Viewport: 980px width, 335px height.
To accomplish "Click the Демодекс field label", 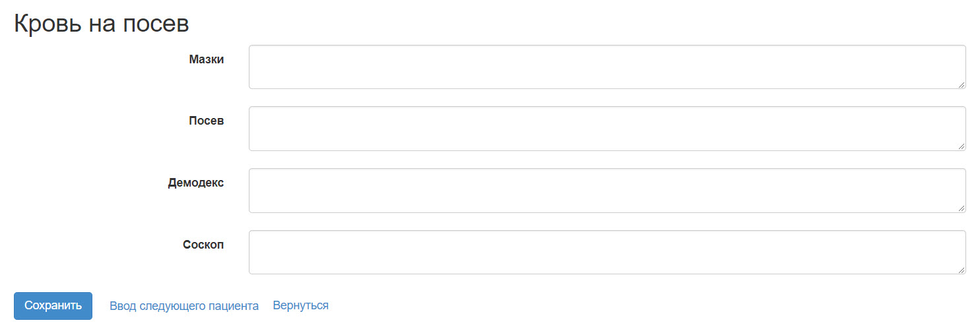I will (x=195, y=183).
